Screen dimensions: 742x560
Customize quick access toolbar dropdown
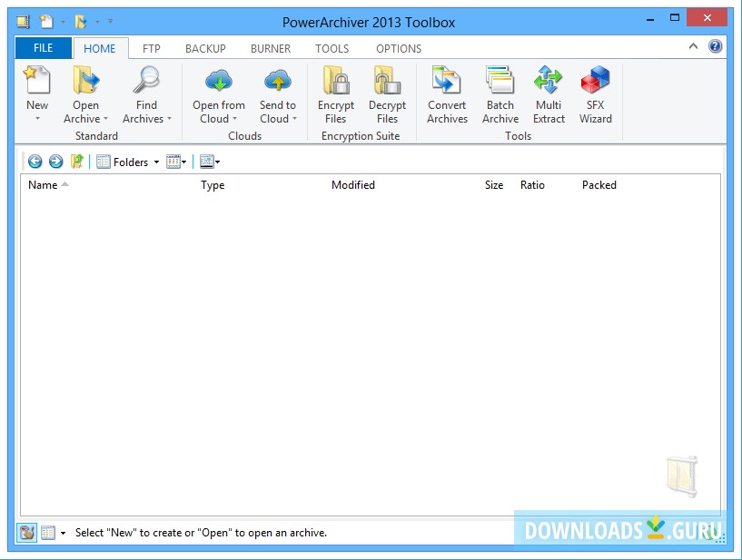110,21
